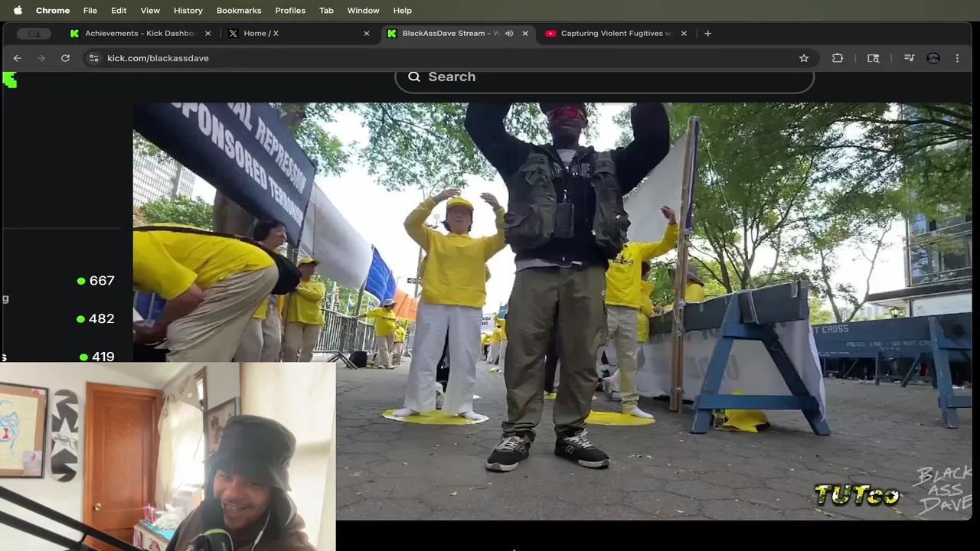Go back to previous page

click(x=17, y=58)
